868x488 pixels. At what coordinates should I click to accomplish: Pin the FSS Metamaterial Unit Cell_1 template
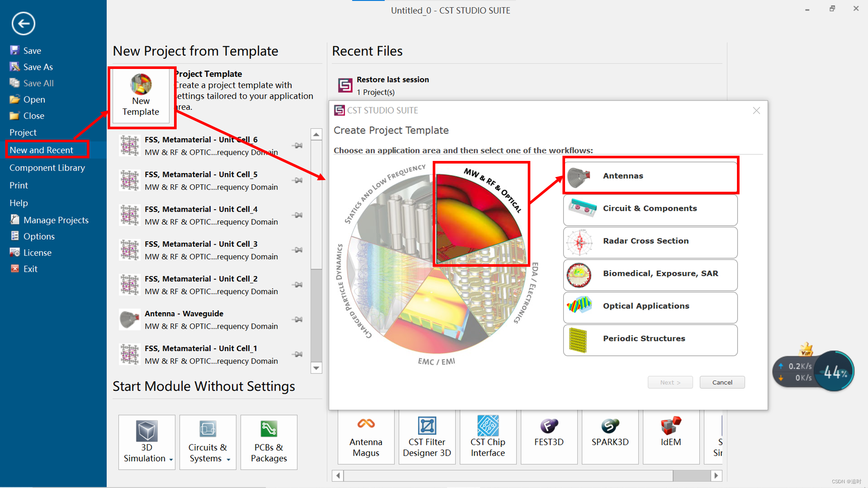[x=298, y=354]
